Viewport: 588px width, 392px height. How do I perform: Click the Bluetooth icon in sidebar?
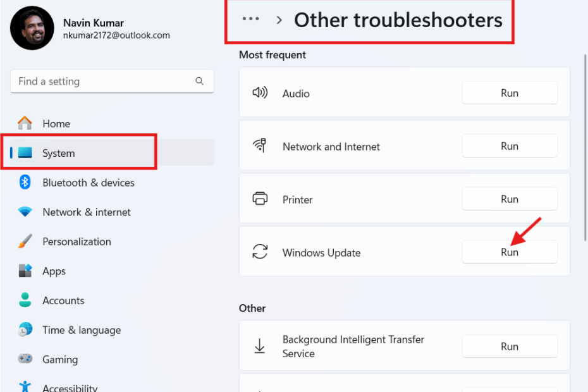point(25,182)
